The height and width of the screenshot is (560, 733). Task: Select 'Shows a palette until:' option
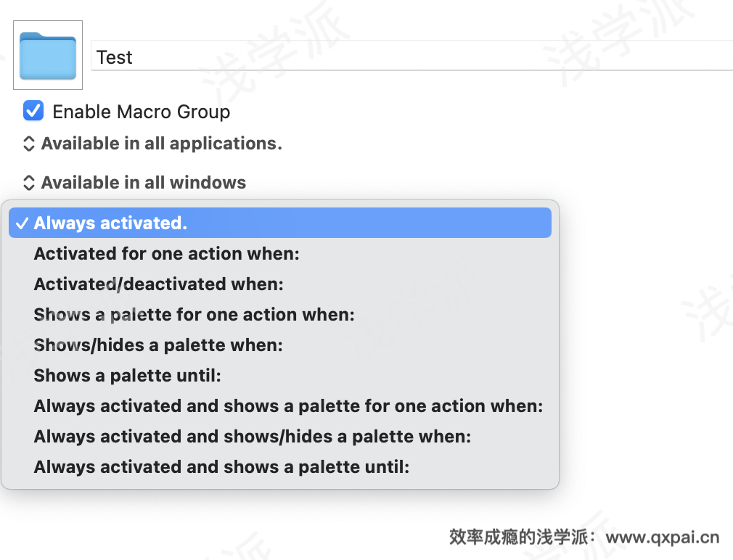[x=127, y=376]
